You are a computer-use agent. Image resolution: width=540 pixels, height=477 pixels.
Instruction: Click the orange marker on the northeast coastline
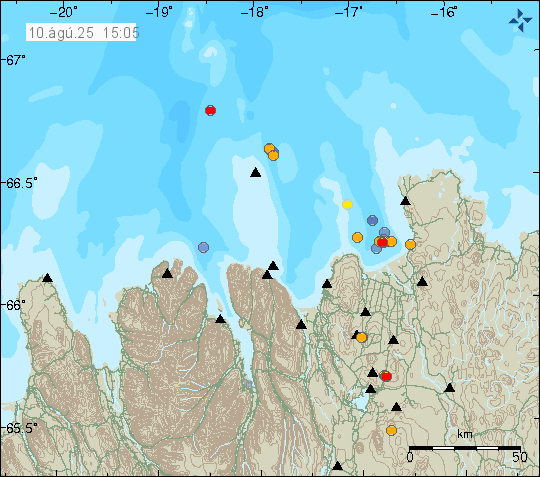410,245
